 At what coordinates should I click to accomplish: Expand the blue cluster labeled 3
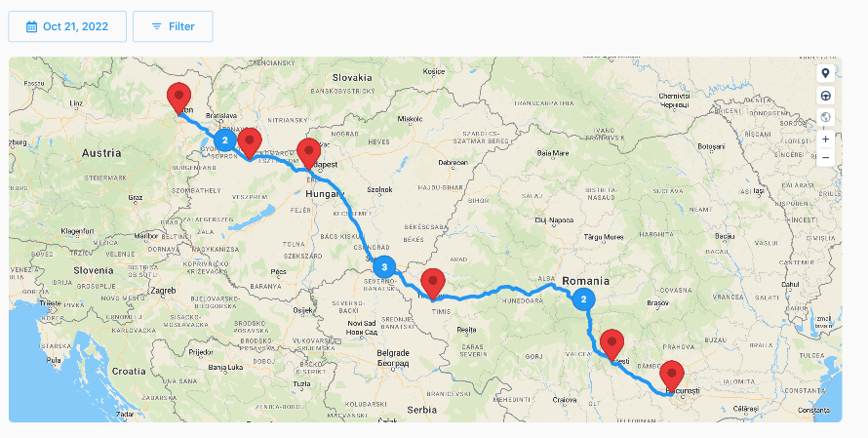(x=384, y=267)
